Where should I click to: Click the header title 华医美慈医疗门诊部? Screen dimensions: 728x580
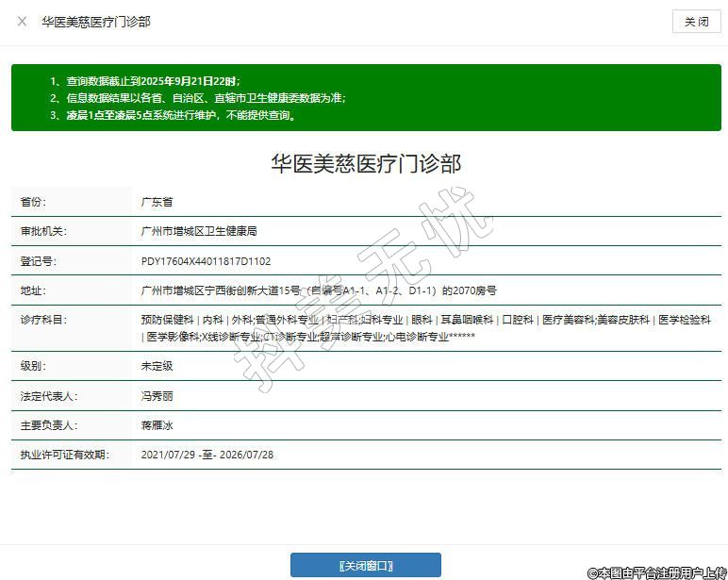coord(95,22)
